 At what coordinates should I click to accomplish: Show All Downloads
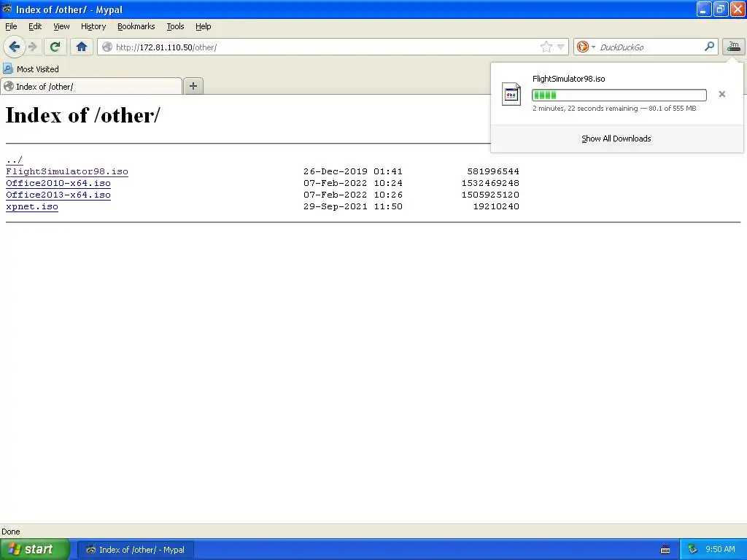[x=616, y=139]
